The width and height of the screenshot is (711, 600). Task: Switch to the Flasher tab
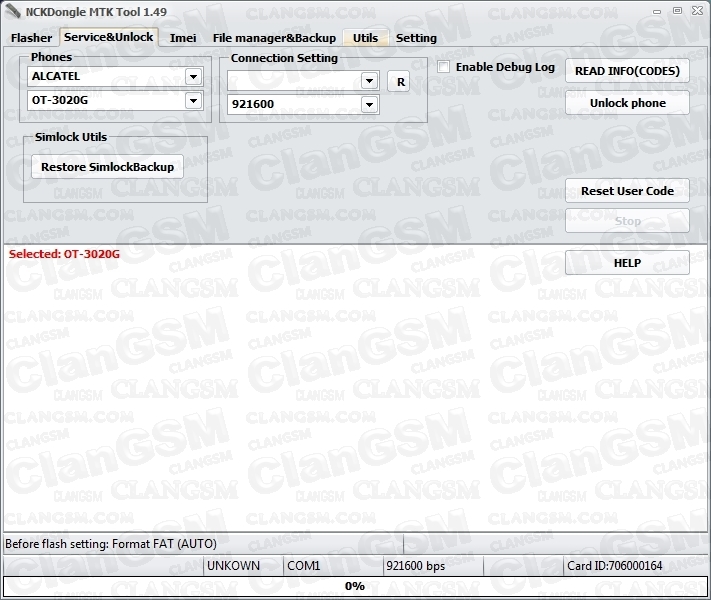click(31, 38)
